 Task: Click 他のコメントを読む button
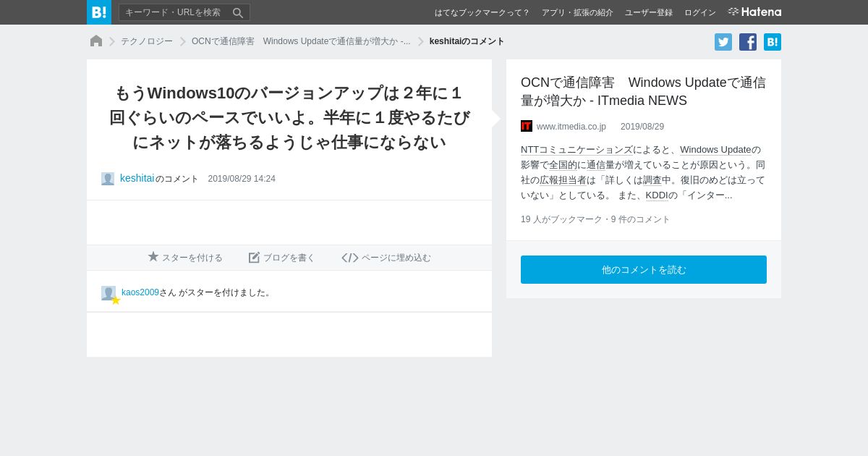tap(644, 269)
